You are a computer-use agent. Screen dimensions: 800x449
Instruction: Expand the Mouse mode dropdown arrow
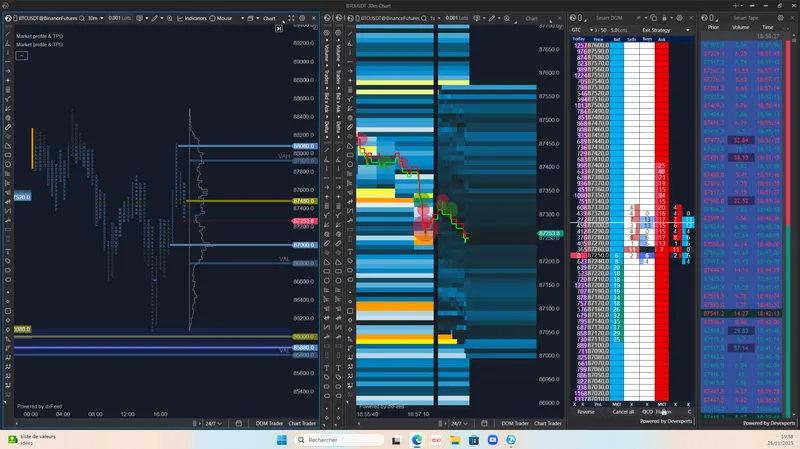[242, 18]
